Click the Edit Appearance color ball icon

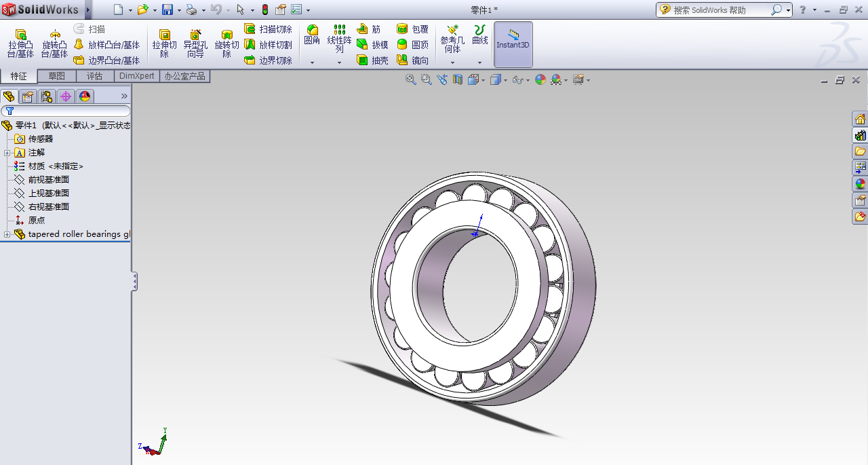[540, 79]
